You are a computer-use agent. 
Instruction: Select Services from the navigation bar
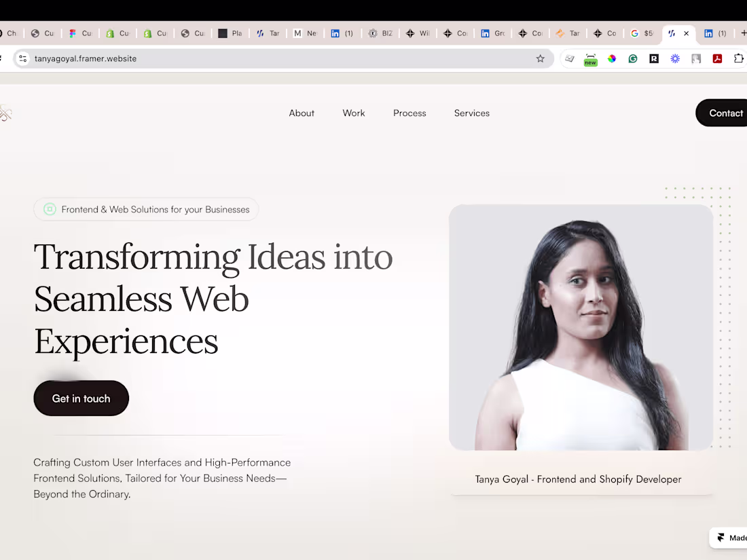(x=471, y=113)
